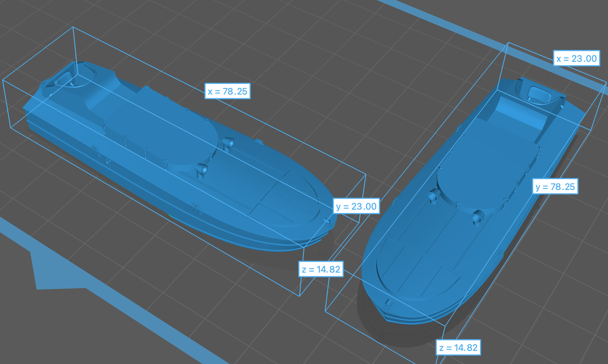Click the y = 23.00 dimension label

tap(356, 206)
